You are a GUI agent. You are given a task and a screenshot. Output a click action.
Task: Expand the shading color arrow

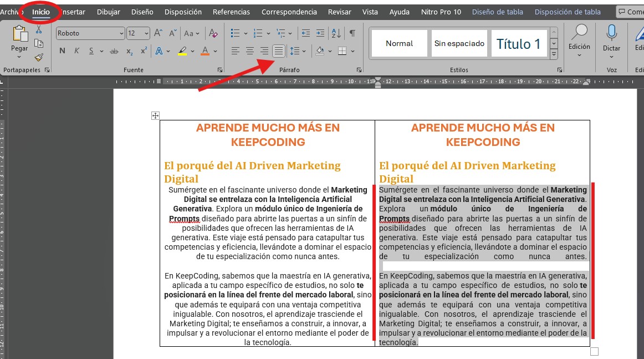[330, 51]
